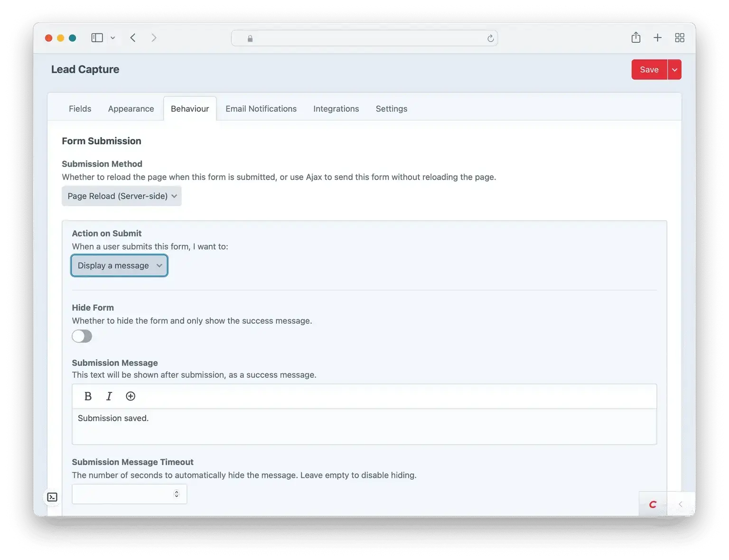
Task: Apply bold formatting in the message editor
Action: point(88,396)
